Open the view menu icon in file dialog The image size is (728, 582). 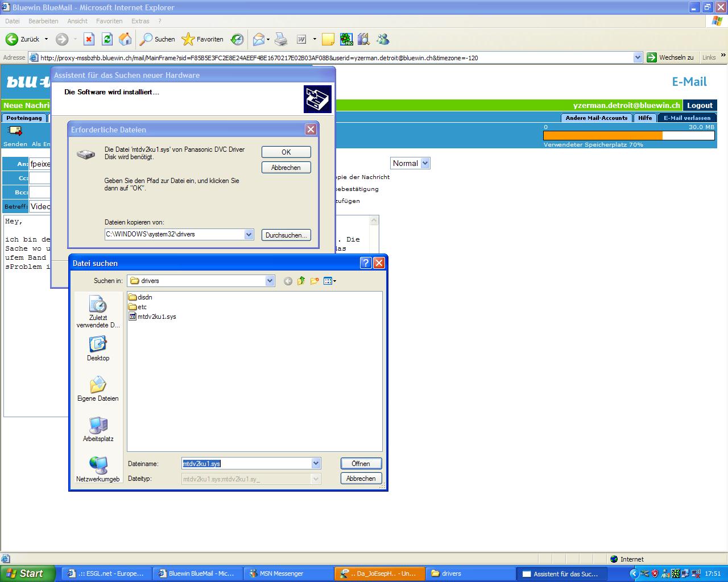(x=329, y=281)
